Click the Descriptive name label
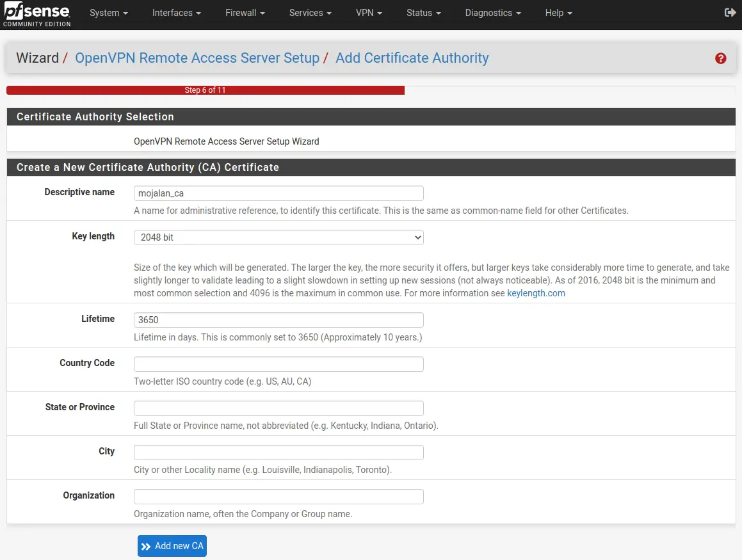Image resolution: width=742 pixels, height=560 pixels. [x=79, y=192]
